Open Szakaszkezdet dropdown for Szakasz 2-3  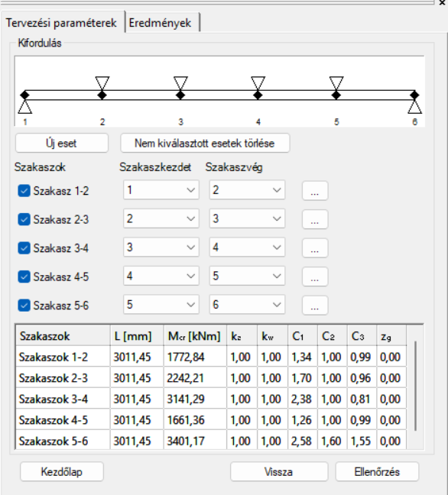point(161,218)
